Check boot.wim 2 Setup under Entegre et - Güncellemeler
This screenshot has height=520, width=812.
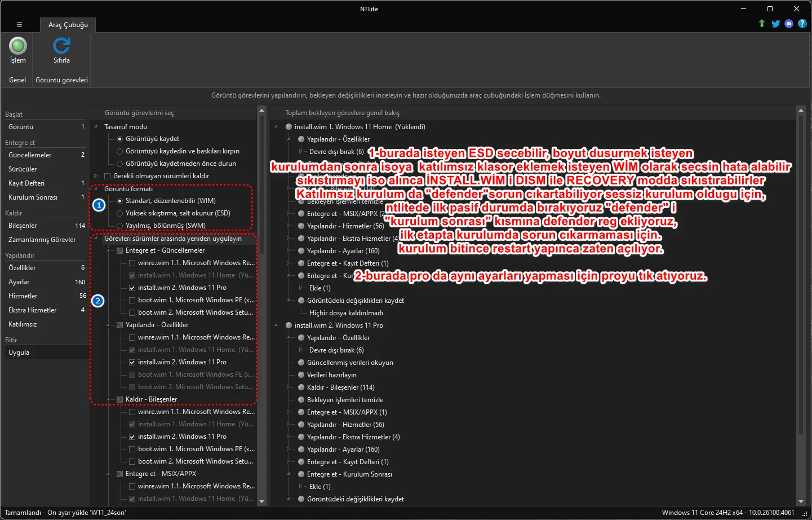[x=132, y=312]
